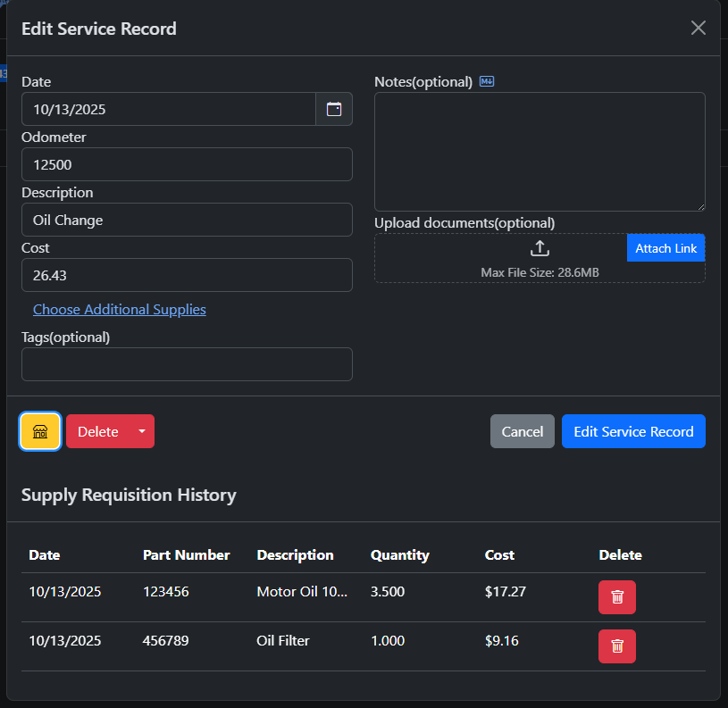Click the yellow supply store icon button
The width and height of the screenshot is (728, 708).
(x=40, y=431)
